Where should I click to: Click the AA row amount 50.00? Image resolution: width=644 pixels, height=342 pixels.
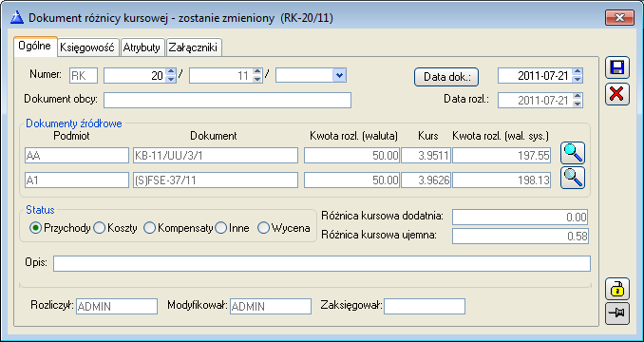(x=352, y=156)
